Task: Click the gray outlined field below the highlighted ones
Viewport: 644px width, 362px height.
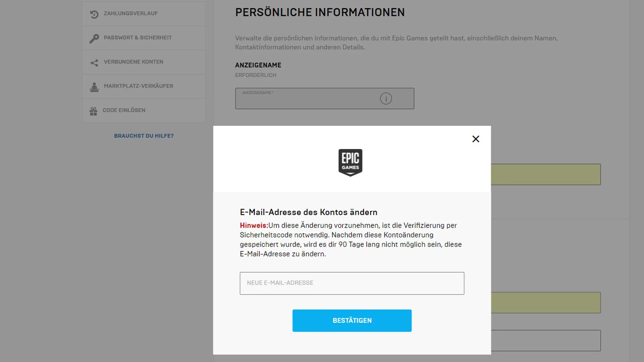Action: (546, 341)
